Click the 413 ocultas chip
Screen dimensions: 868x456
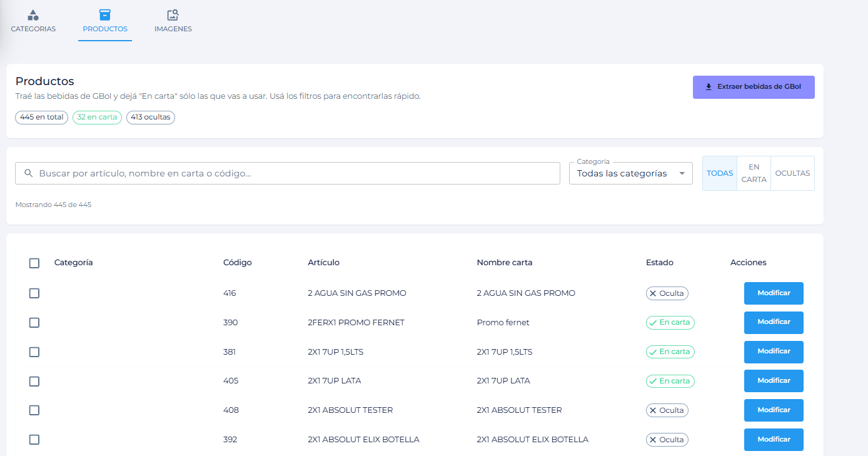[151, 117]
